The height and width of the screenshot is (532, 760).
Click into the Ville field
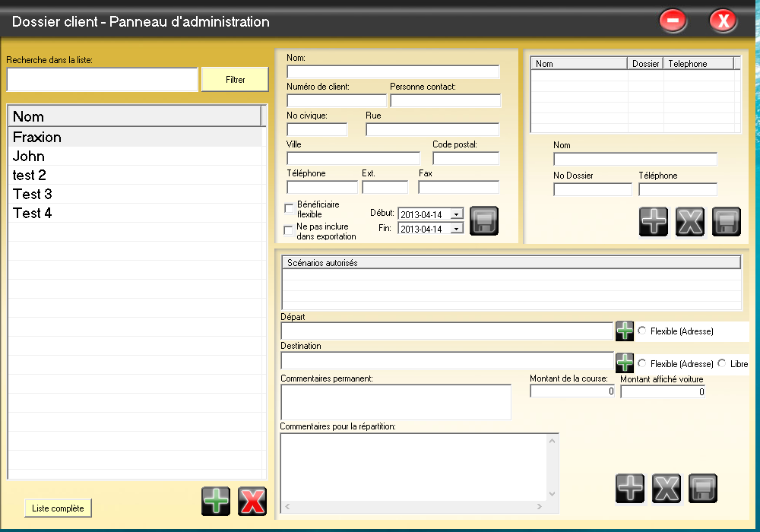pos(353,158)
